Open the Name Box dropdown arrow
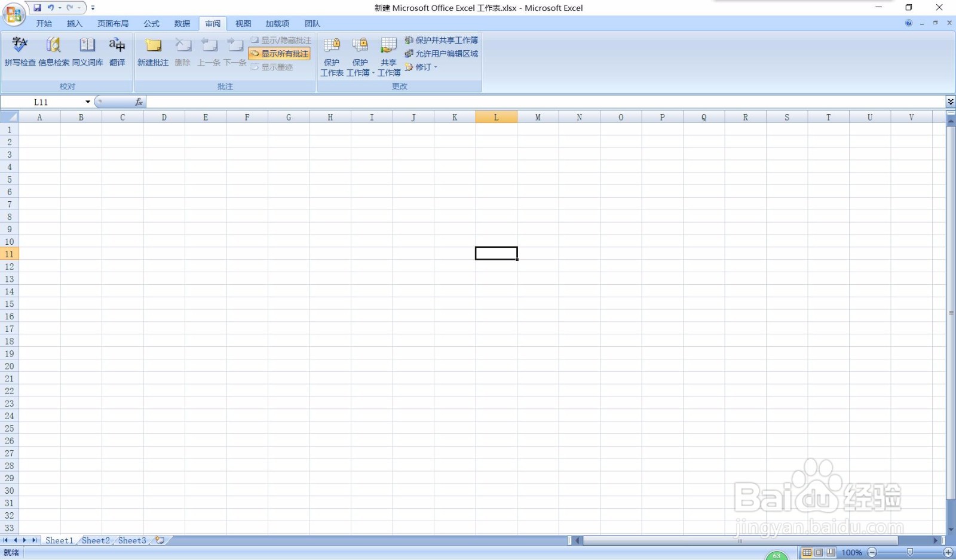956x560 pixels. pos(87,101)
